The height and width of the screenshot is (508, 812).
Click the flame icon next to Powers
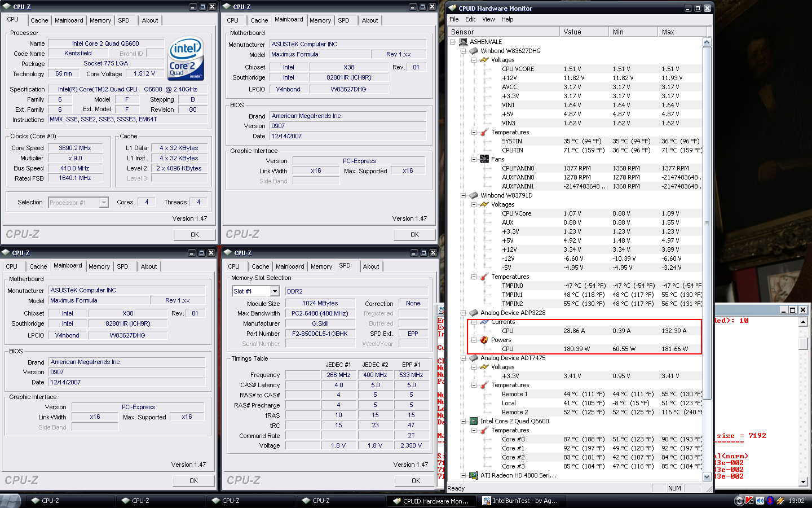tap(484, 340)
